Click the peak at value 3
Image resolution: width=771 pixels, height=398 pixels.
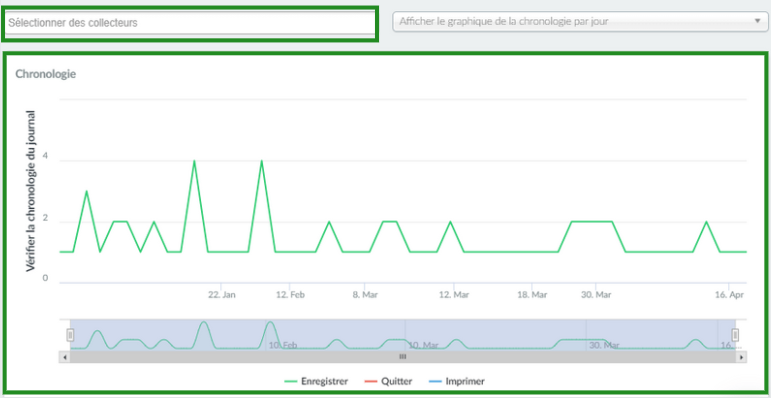click(87, 191)
